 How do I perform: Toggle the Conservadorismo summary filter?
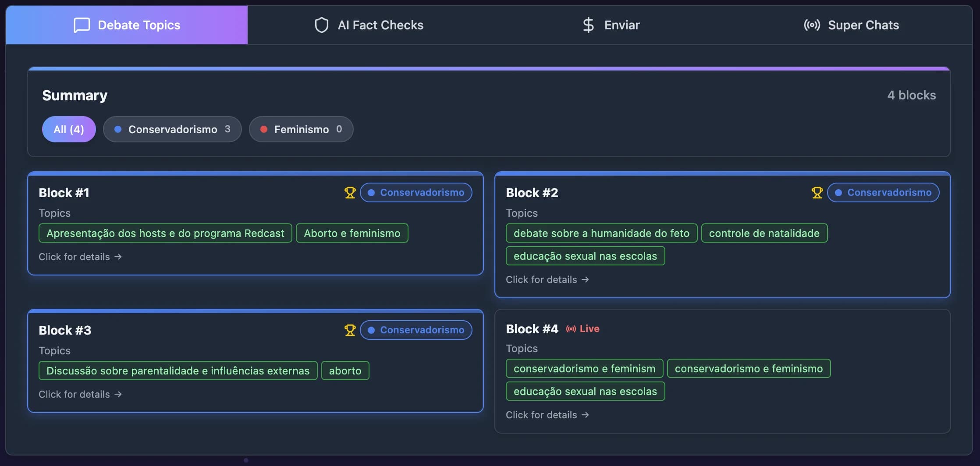[172, 129]
